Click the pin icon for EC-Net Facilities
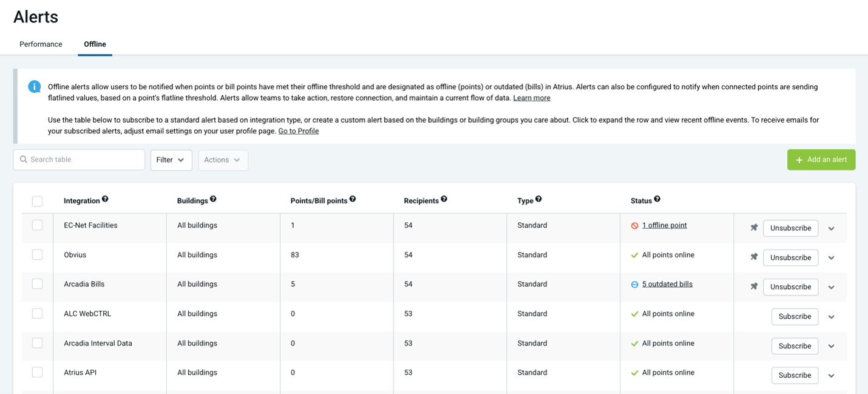Viewport: 868px width, 394px height. point(754,228)
